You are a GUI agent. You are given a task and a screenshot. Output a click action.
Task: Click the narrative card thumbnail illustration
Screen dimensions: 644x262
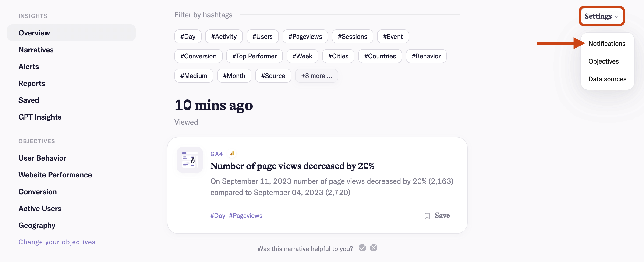(190, 160)
